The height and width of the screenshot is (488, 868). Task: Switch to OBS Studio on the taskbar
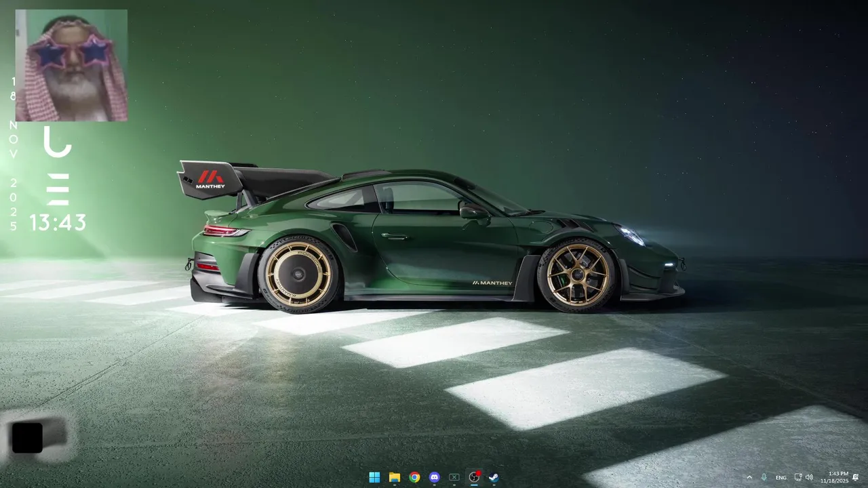coord(475,477)
